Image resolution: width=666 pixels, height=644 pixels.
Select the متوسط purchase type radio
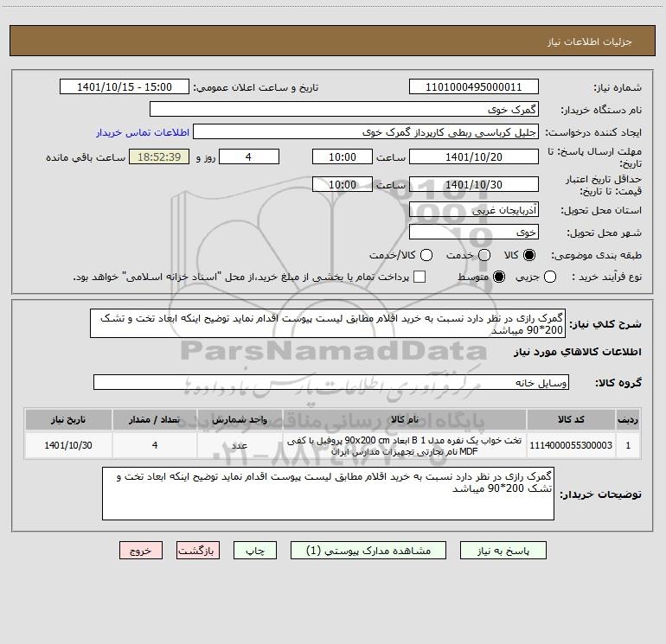pyautogui.click(x=499, y=277)
